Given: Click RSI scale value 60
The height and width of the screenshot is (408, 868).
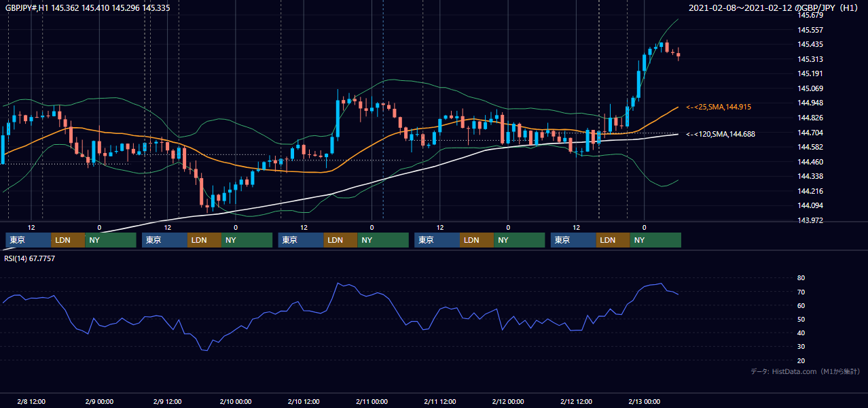Looking at the screenshot, I should click(x=801, y=305).
